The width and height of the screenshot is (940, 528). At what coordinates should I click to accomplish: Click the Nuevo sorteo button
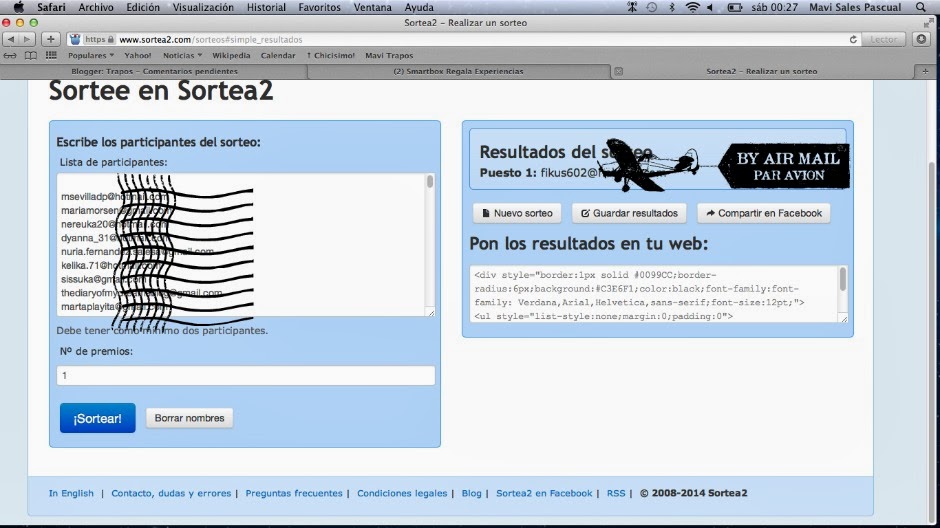(517, 213)
